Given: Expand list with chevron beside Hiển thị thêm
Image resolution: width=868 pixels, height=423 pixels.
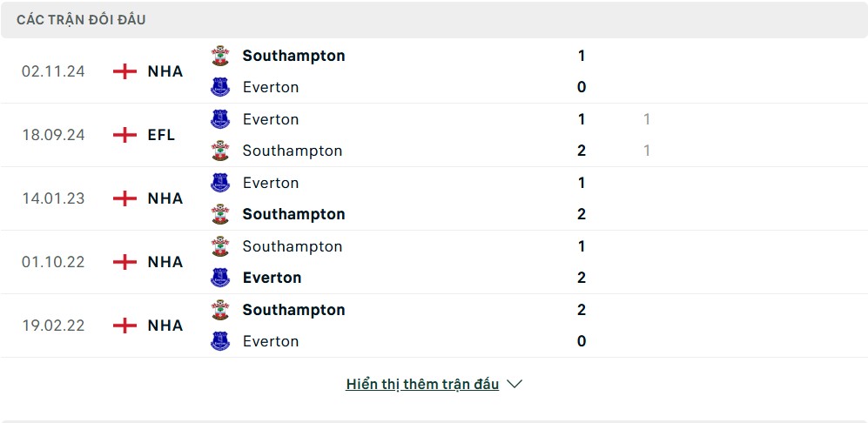Looking at the screenshot, I should click(x=515, y=384).
